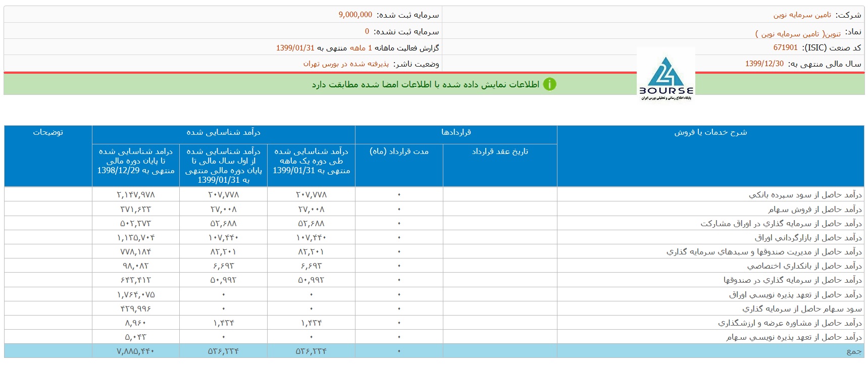Click the registered capital value 9,000,000
The image size is (868, 365).
coord(355,15)
